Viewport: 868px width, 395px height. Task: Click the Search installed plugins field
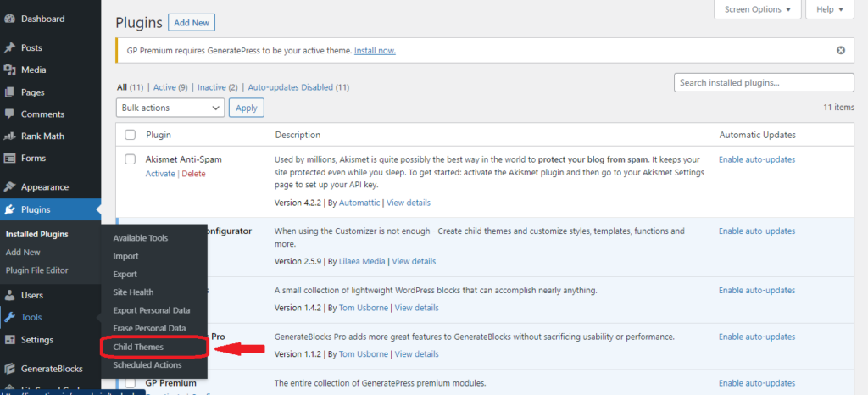coord(764,82)
